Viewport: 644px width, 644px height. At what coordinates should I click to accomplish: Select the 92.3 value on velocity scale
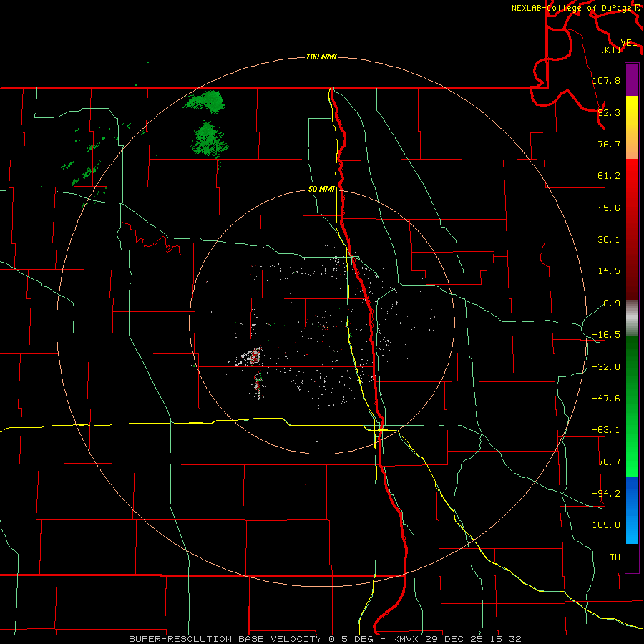point(609,112)
